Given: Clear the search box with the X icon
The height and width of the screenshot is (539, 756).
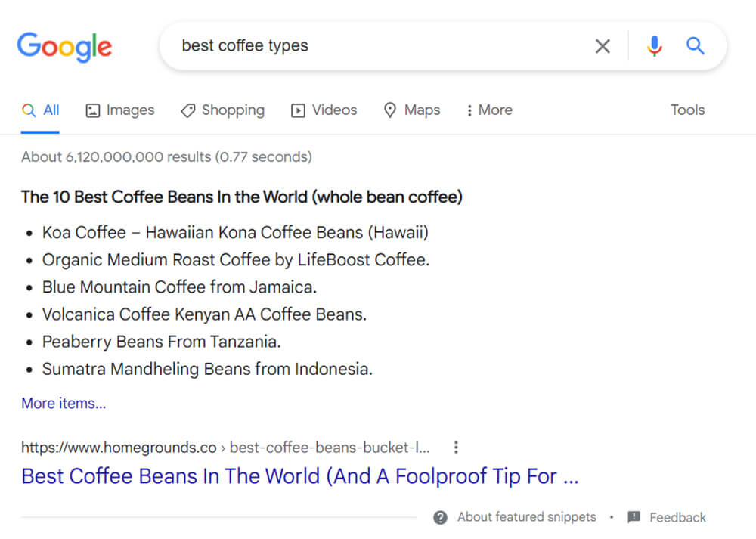Looking at the screenshot, I should tap(603, 46).
